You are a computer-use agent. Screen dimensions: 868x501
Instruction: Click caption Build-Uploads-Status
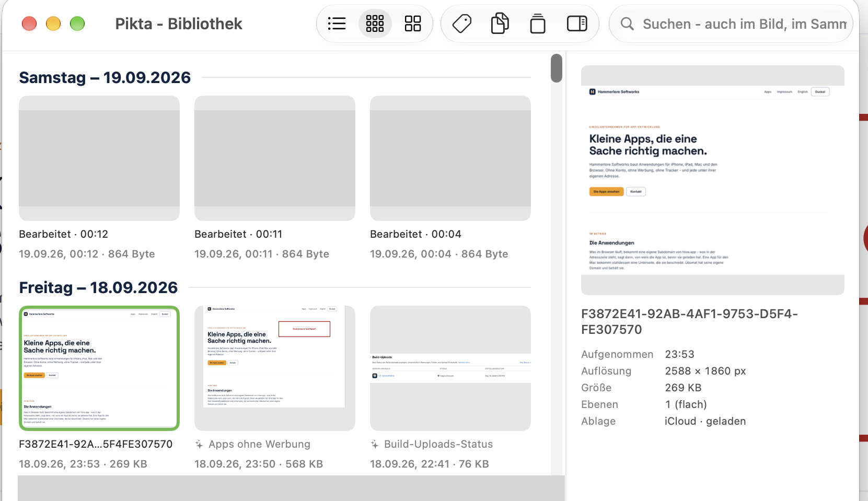438,444
